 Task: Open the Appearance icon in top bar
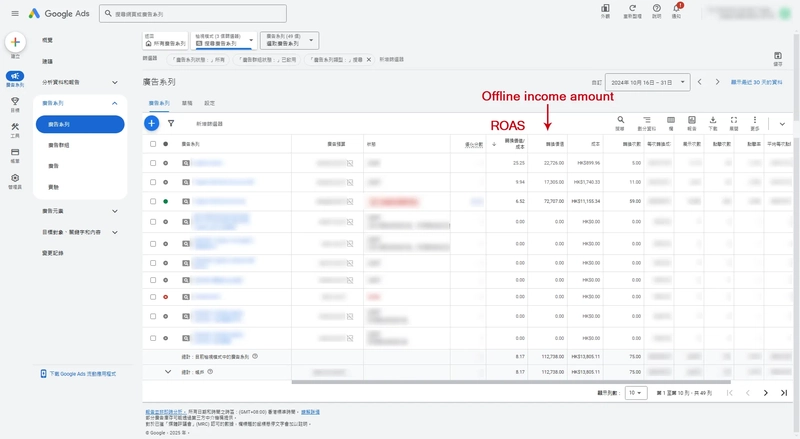[605, 8]
